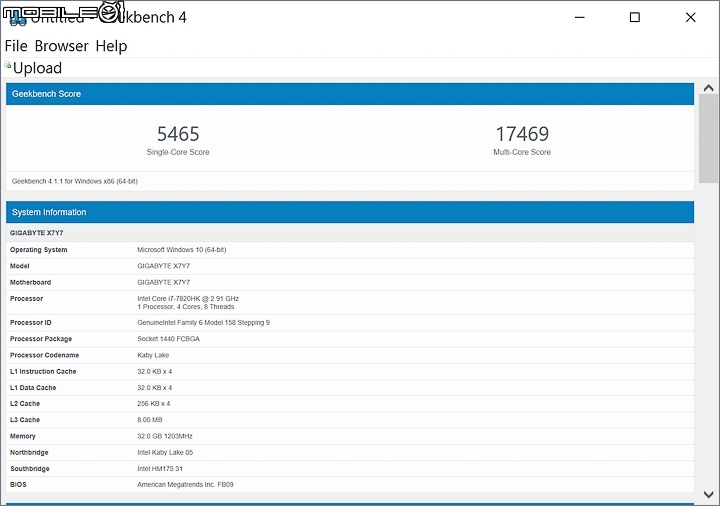Click the L1 Instruction Cache label
The image size is (720, 506).
43,371
